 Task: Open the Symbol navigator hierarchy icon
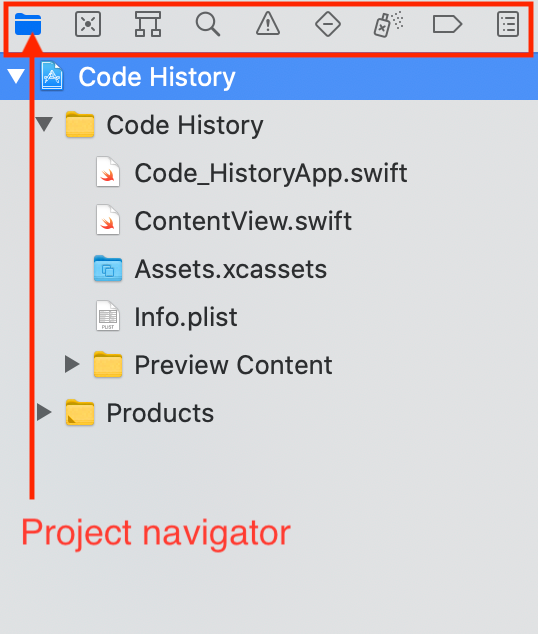point(148,24)
